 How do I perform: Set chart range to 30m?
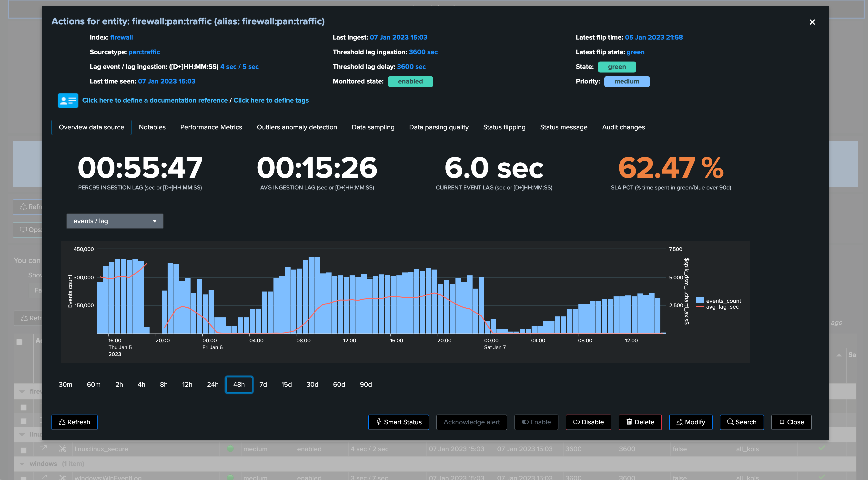(x=65, y=385)
